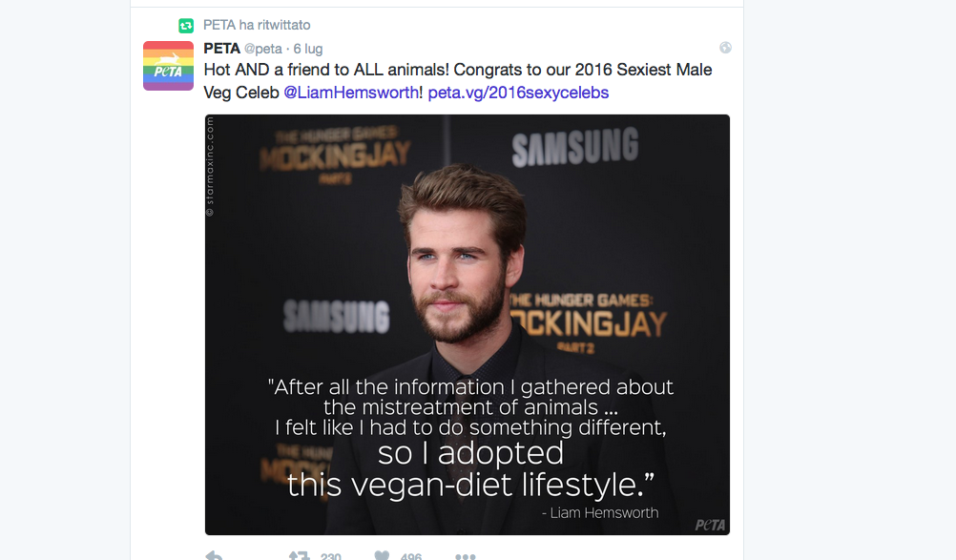The width and height of the screenshot is (956, 560).
Task: Open the PETA display name profile link
Action: pos(221,49)
